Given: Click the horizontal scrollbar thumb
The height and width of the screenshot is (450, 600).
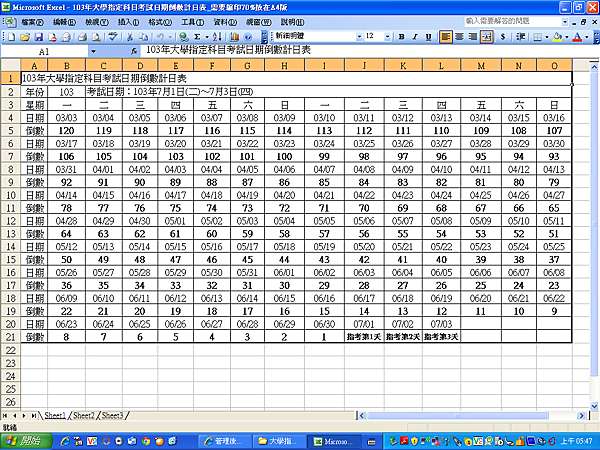Looking at the screenshot, I should pyautogui.click(x=457, y=416).
